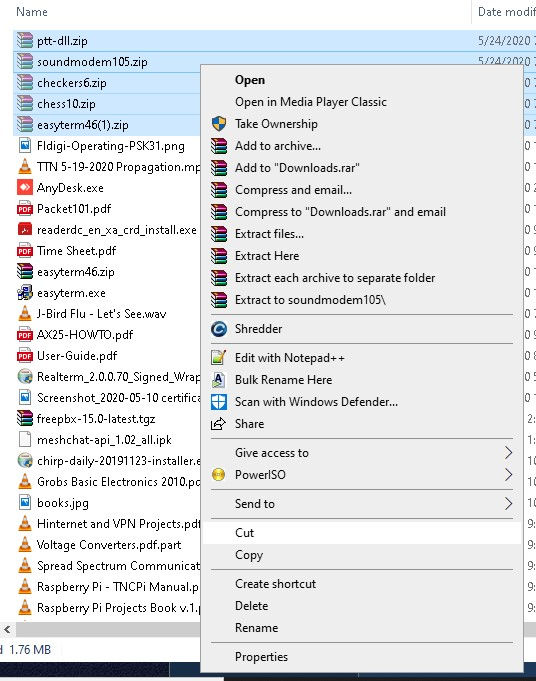Select Voltage Converters.pdf.part file

[x=109, y=545]
